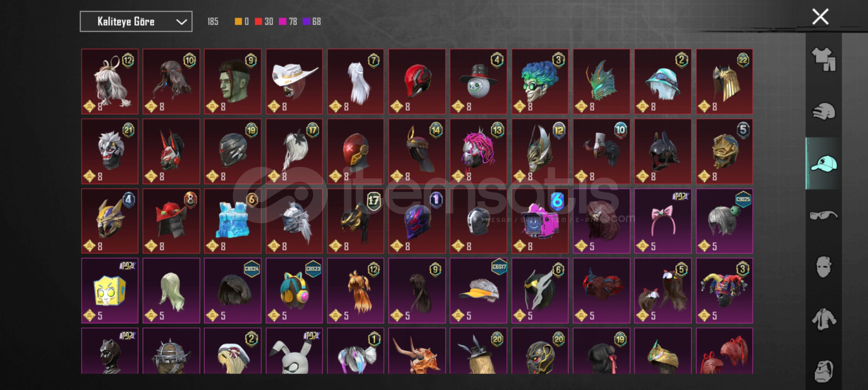The image size is (868, 390).
Task: Select the white rabbit mask item
Action: tap(294, 351)
